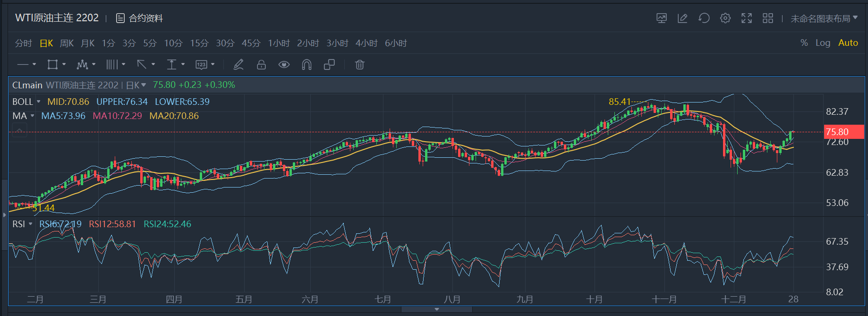The height and width of the screenshot is (316, 868).
Task: Open 合约资料 contract info
Action: (x=140, y=18)
